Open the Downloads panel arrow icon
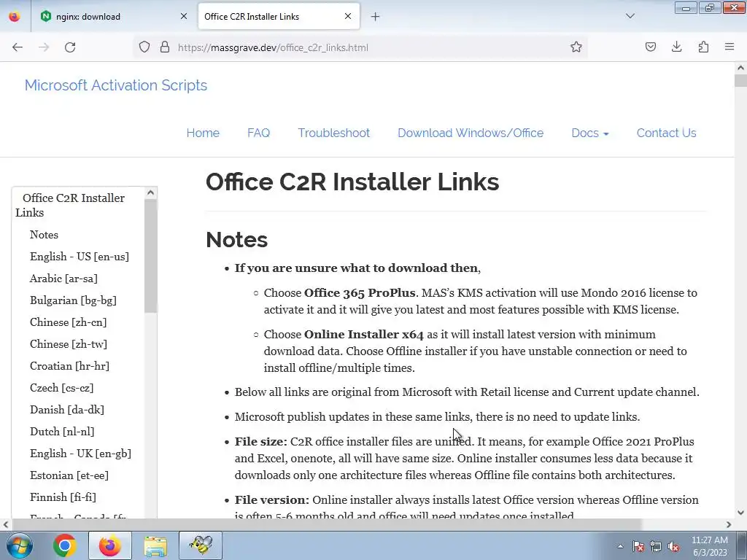 pos(676,47)
